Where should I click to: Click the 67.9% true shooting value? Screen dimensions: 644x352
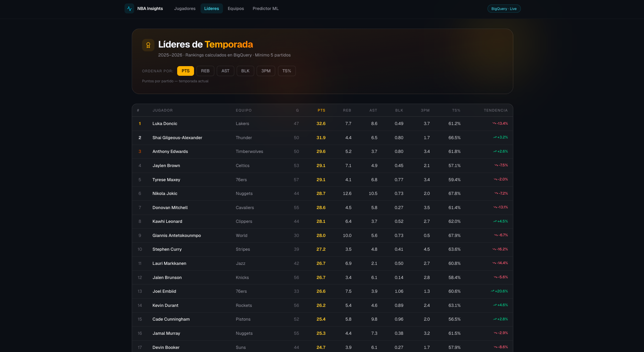coord(454,236)
